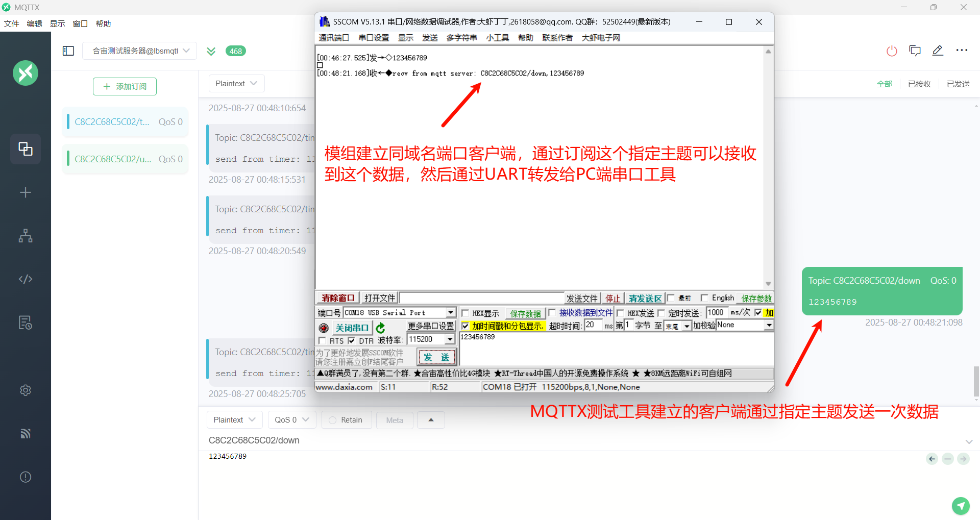Image resolution: width=980 pixels, height=520 pixels.
Task: Open new window icon in MQTTX header
Action: [915, 51]
